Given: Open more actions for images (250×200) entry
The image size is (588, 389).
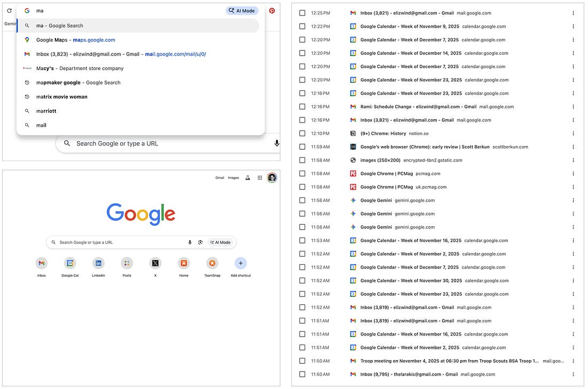Looking at the screenshot, I should click(573, 161).
